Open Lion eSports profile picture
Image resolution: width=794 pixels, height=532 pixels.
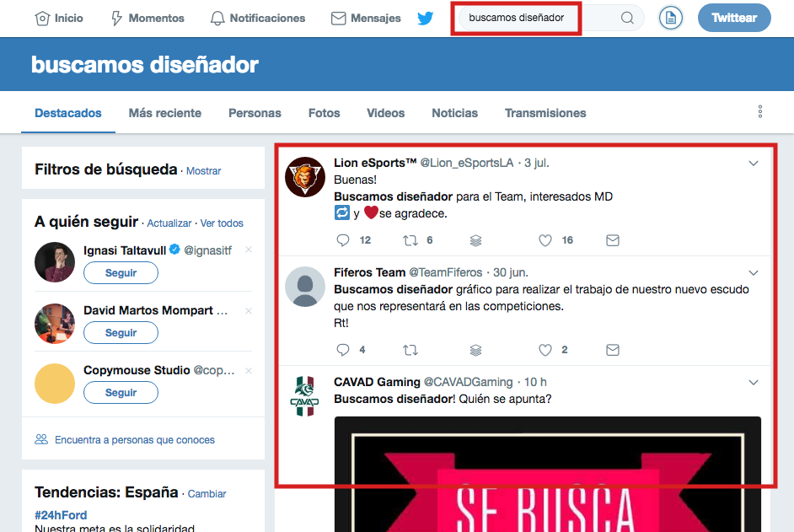pyautogui.click(x=305, y=177)
